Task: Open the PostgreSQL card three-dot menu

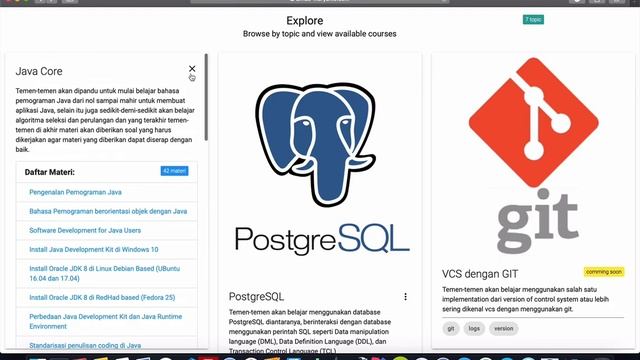Action: (x=405, y=297)
